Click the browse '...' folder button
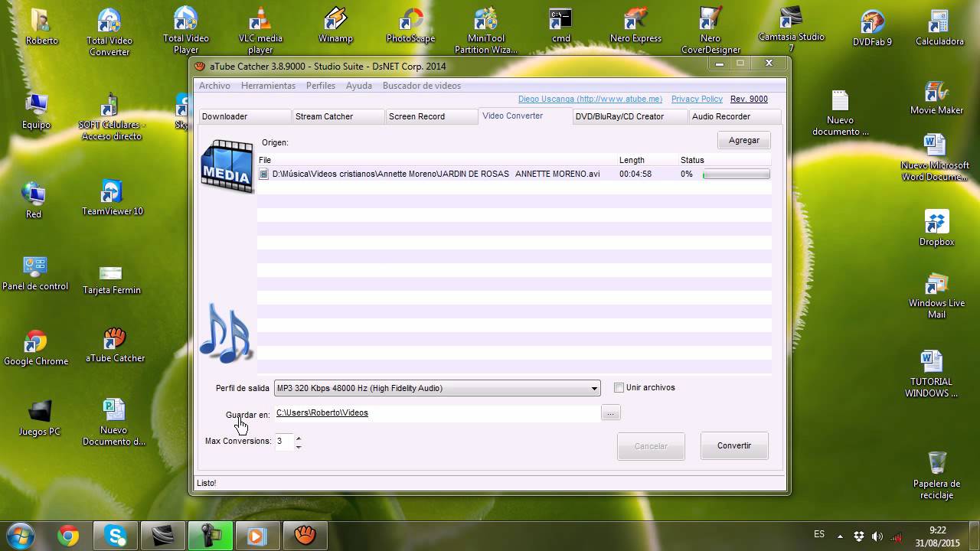 pos(610,413)
